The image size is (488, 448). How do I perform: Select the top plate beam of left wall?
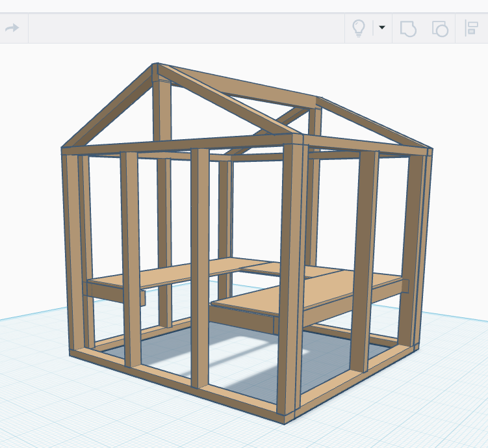[182, 143]
